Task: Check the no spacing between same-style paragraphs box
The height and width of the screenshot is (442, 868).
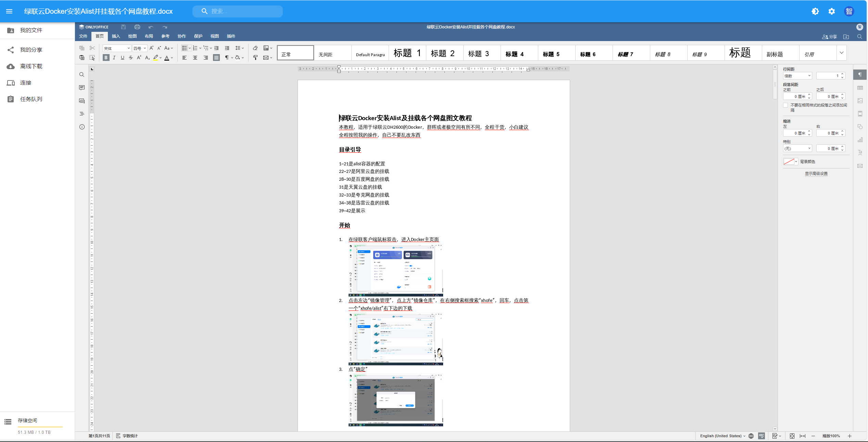Action: tap(785, 105)
